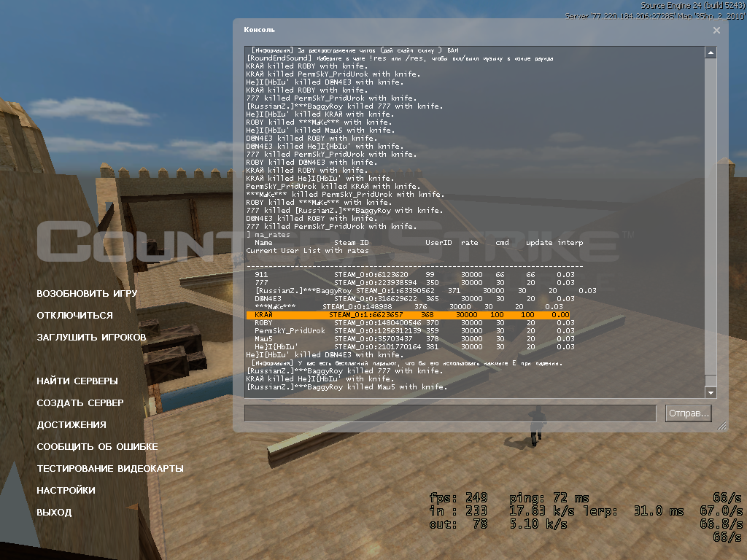Click the console scroll up arrow
The image size is (747, 560).
click(x=711, y=52)
